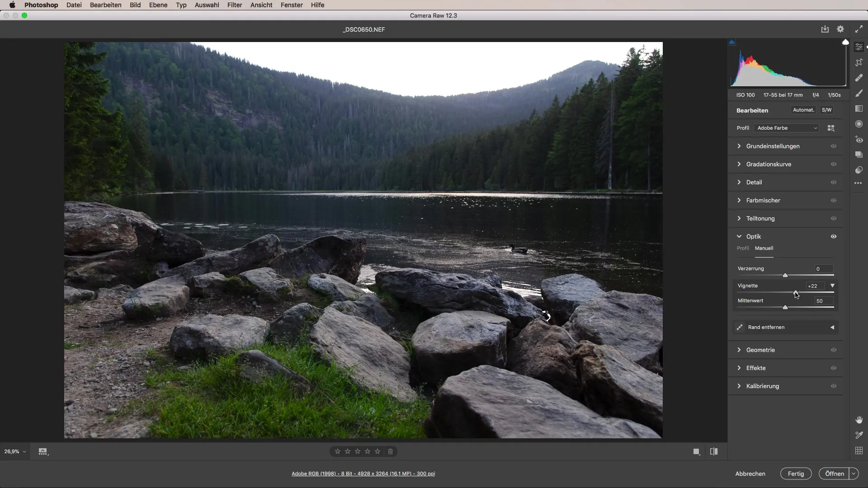Expand Rand entfernen disclosure triangle
This screenshot has height=488, width=868.
[832, 328]
